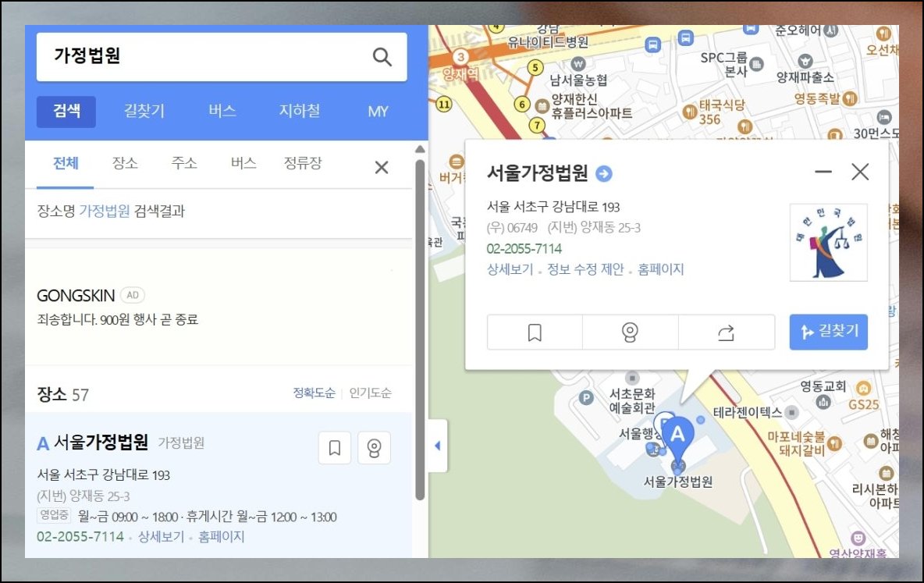Open 상세보기 in the result list

[161, 536]
